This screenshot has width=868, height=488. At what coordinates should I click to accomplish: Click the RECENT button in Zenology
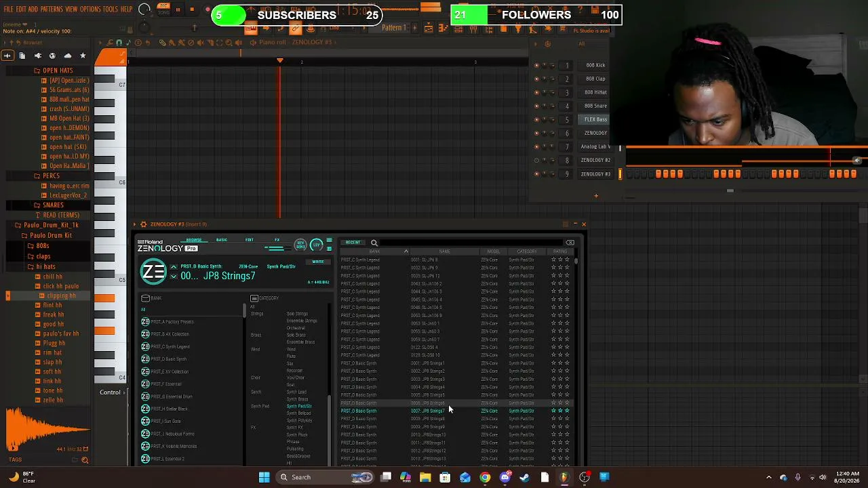click(353, 243)
